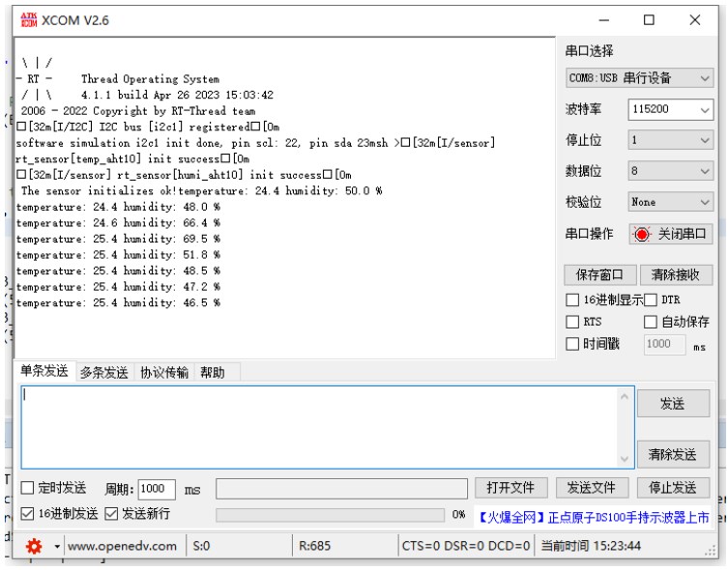Viewport: 728px width, 570px height.
Task: Click the 'rt_sensor[humi_aht10] init success' line
Action: (x=184, y=175)
